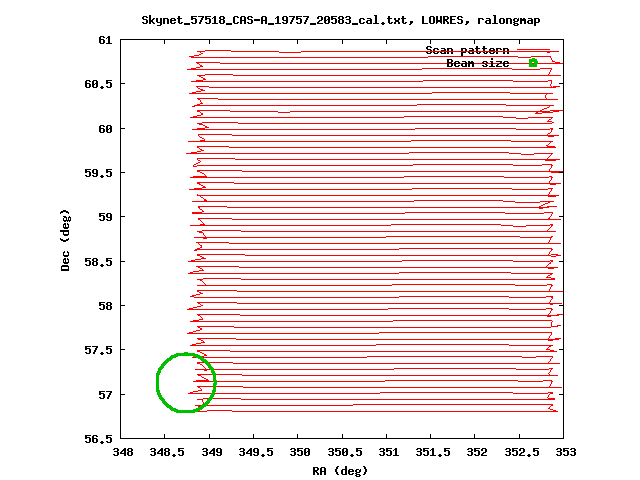Screen dimensions: 640x480
Task: Click the RA tick label 350
Action: 300,452
